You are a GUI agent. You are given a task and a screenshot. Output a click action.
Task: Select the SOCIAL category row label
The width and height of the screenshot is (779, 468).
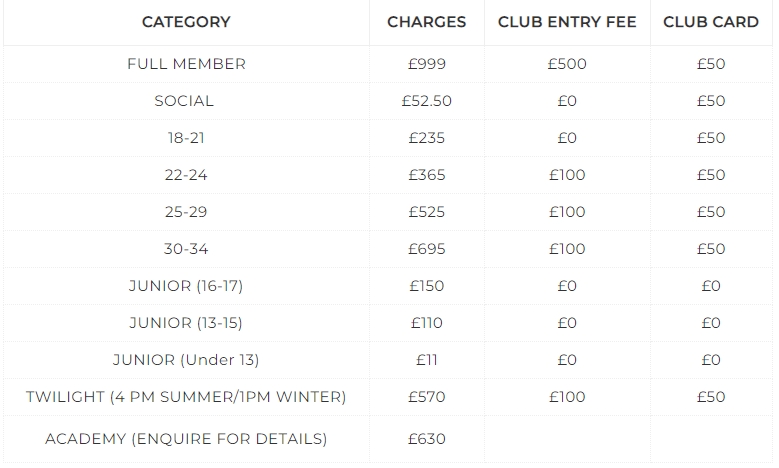[184, 101]
